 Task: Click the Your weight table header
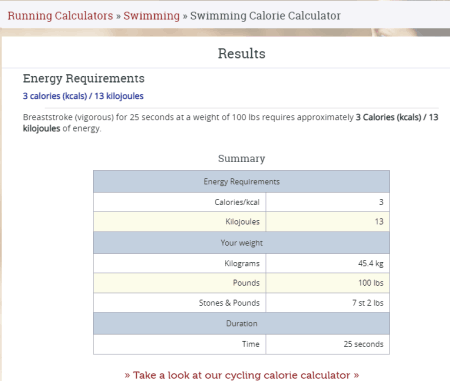(241, 243)
